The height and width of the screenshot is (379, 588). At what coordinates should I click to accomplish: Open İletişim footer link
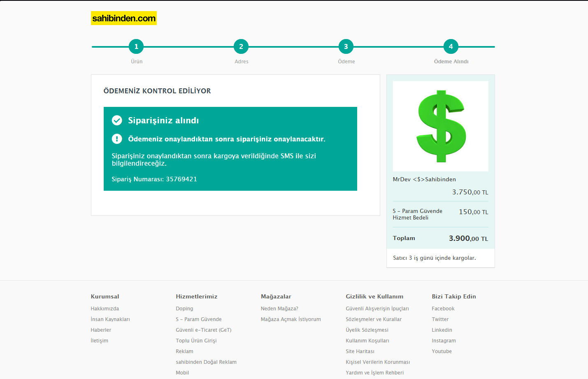click(x=100, y=341)
